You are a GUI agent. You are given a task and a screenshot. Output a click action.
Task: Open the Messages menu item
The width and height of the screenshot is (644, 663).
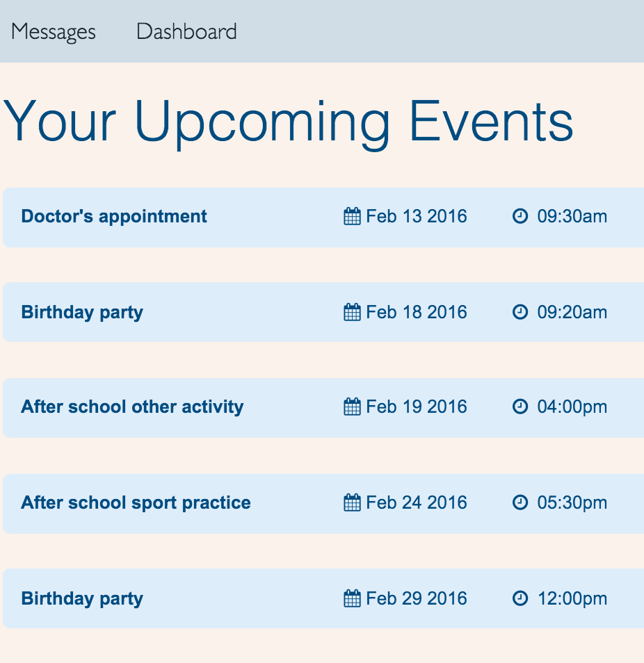[x=54, y=32]
